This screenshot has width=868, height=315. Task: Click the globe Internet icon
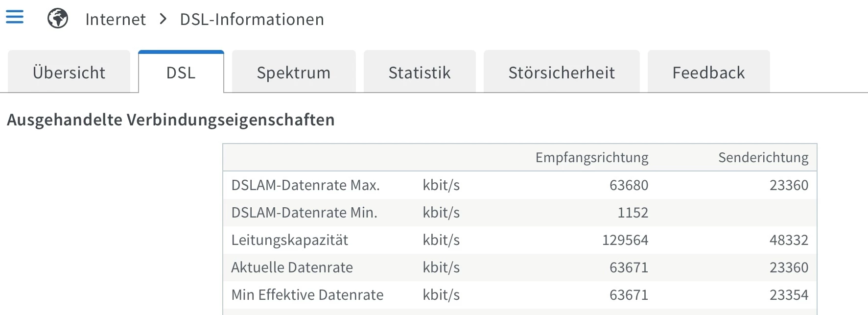58,19
